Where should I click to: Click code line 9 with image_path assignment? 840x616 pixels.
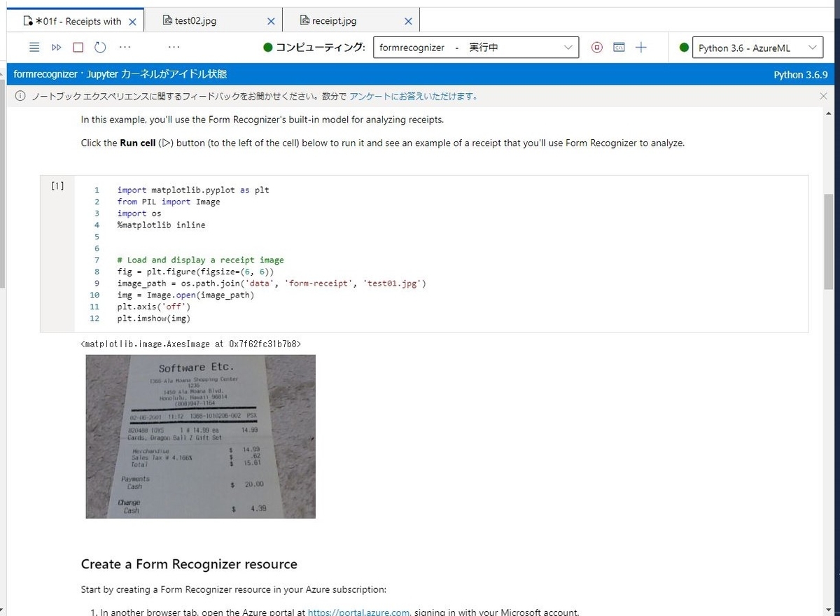[x=272, y=283]
